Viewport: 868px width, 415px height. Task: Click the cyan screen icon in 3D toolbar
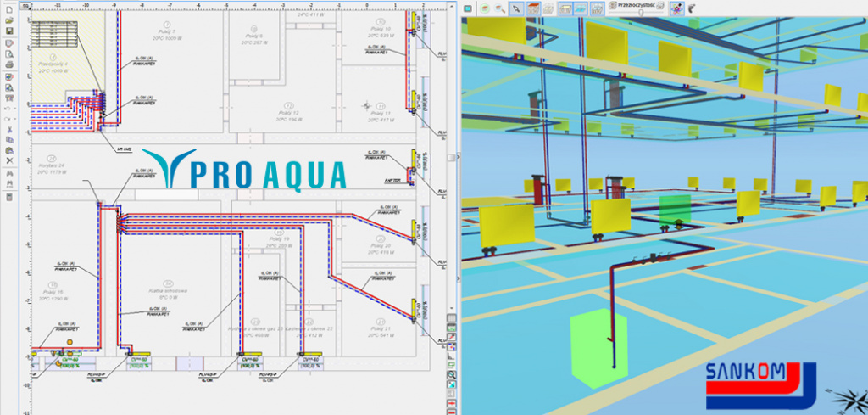coord(468,8)
